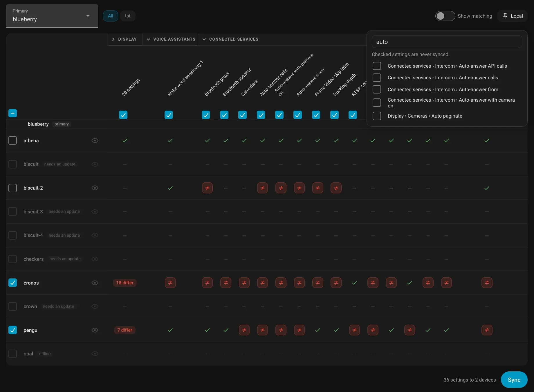Viewport: 534px width, 392px height.
Task: Click cronos Calendars differs icon
Action: (244, 283)
